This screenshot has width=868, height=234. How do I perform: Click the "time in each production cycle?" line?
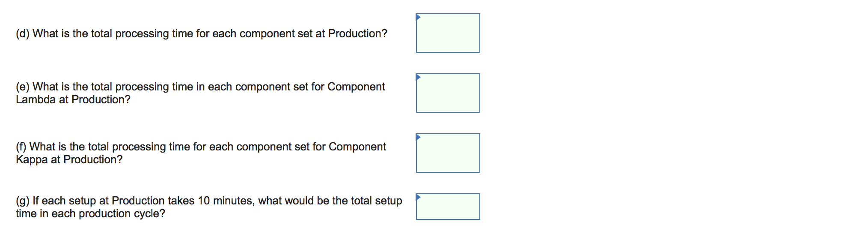point(90,213)
